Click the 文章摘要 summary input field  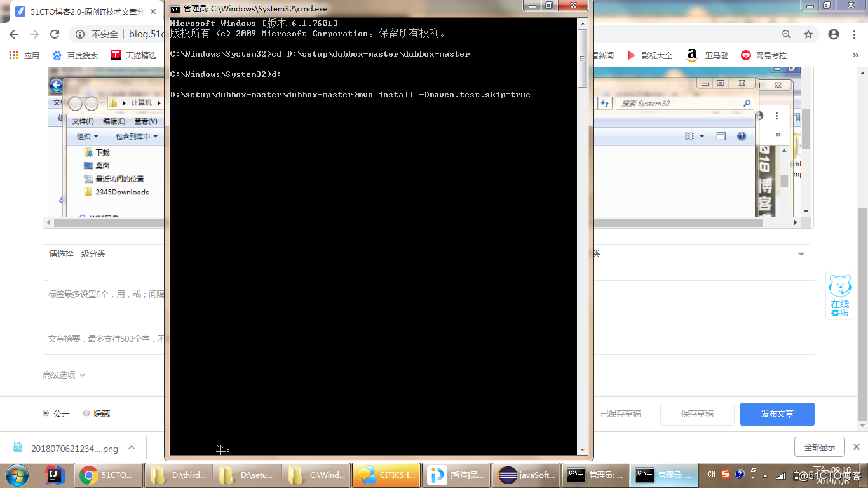429,339
